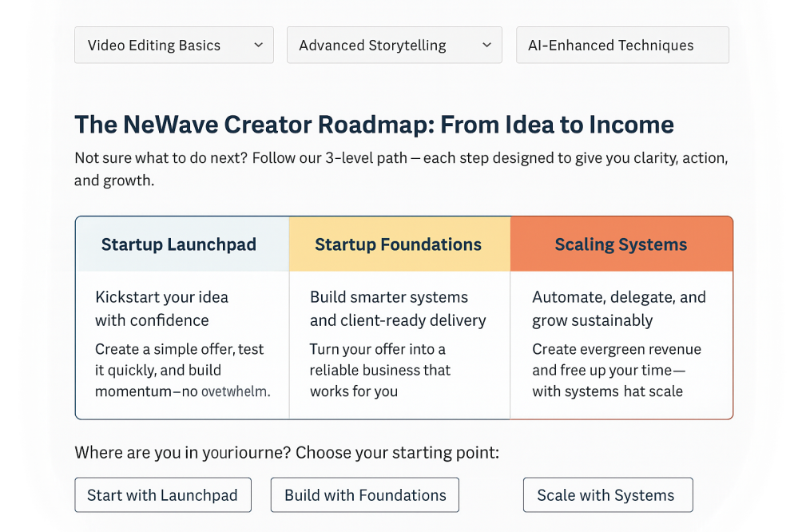Screen dimensions: 798x532
Task: Click the 'Create a simple offer' description
Action: pos(182,370)
